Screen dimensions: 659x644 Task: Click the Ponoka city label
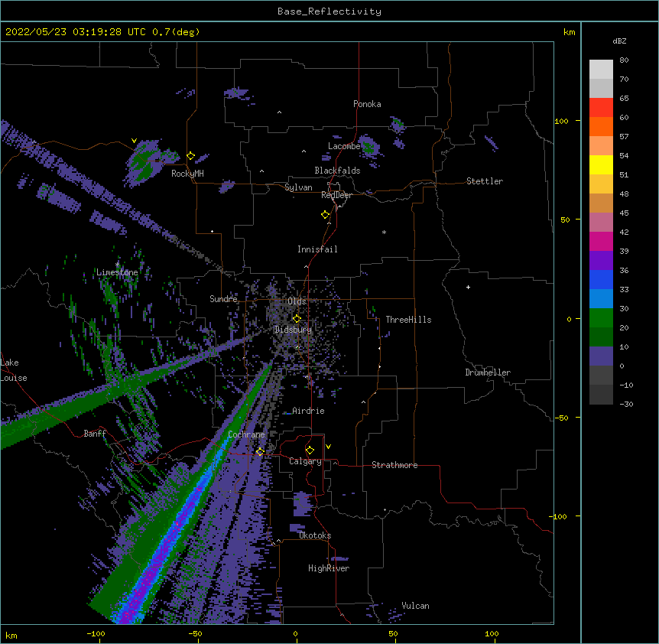367,104
